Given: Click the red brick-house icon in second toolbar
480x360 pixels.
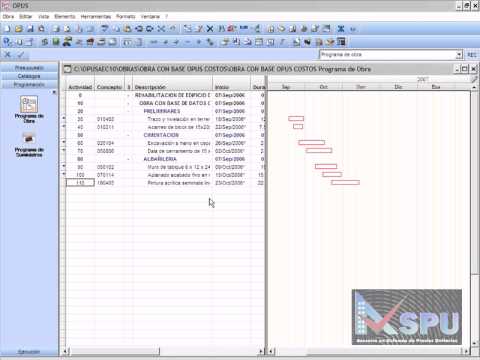Looking at the screenshot, I should pyautogui.click(x=90, y=42).
